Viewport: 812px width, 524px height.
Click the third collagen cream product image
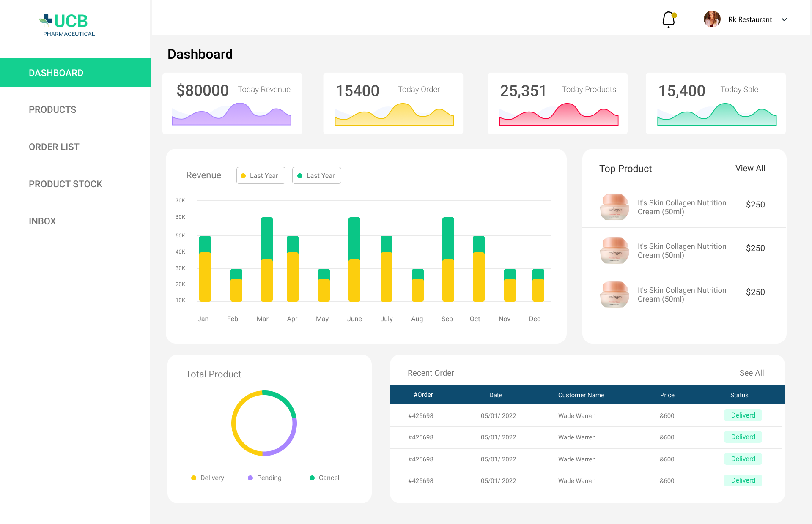(614, 294)
